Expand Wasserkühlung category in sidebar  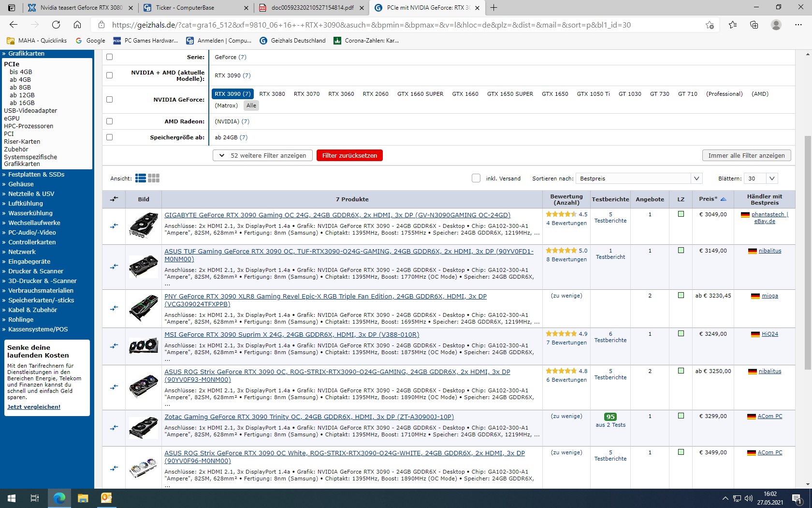tap(30, 213)
